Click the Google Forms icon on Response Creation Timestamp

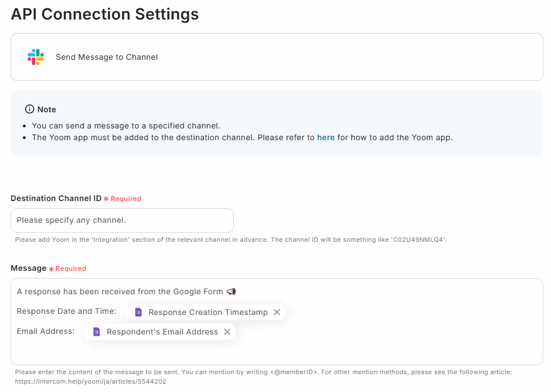138,312
